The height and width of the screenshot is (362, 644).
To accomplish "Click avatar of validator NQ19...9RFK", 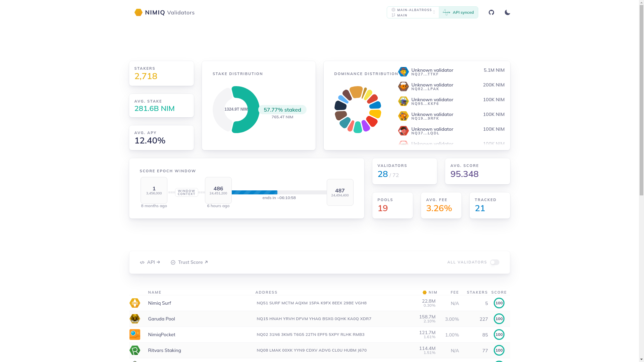I will click(x=403, y=116).
